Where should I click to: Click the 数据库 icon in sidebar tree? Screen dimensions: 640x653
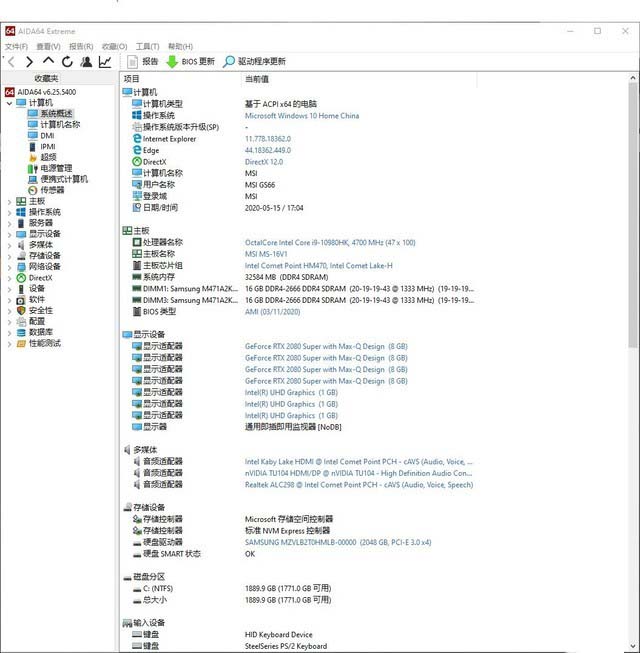[21, 332]
